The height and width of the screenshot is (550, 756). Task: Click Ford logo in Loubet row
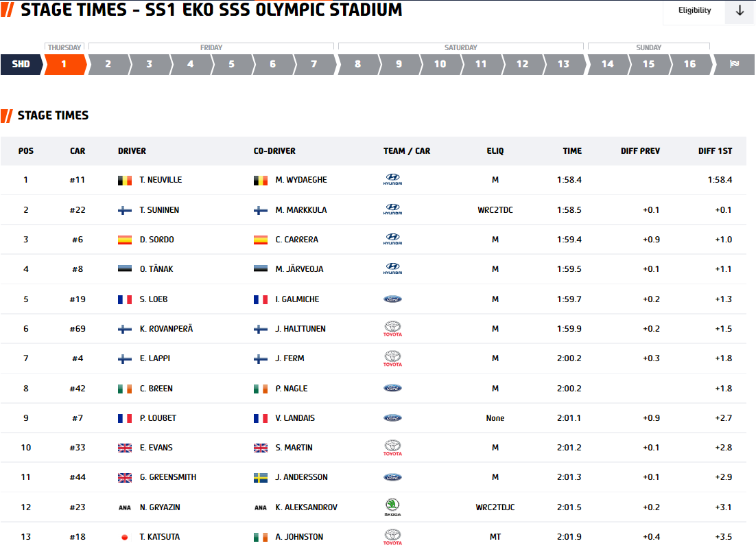coord(392,417)
